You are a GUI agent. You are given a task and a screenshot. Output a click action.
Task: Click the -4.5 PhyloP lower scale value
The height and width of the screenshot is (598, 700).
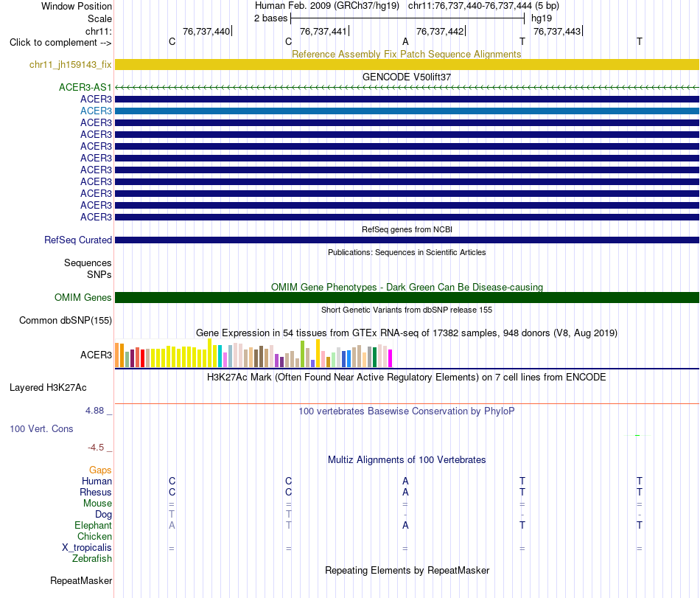96,448
